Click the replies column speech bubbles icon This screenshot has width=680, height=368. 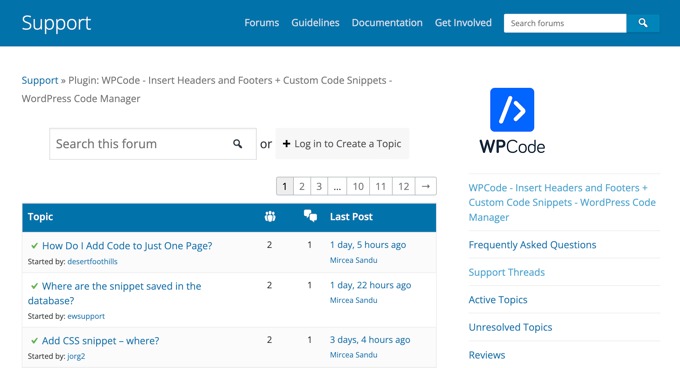(310, 215)
